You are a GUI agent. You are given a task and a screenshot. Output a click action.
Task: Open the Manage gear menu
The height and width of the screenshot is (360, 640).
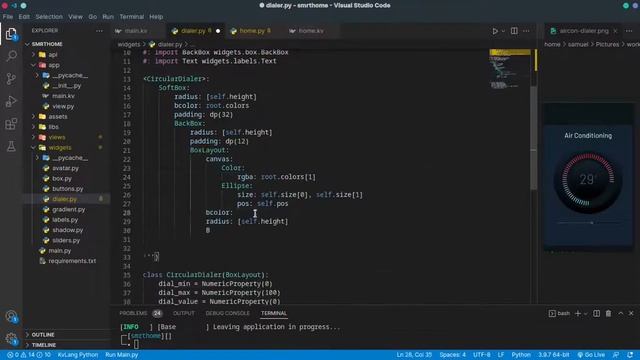pos(11,338)
